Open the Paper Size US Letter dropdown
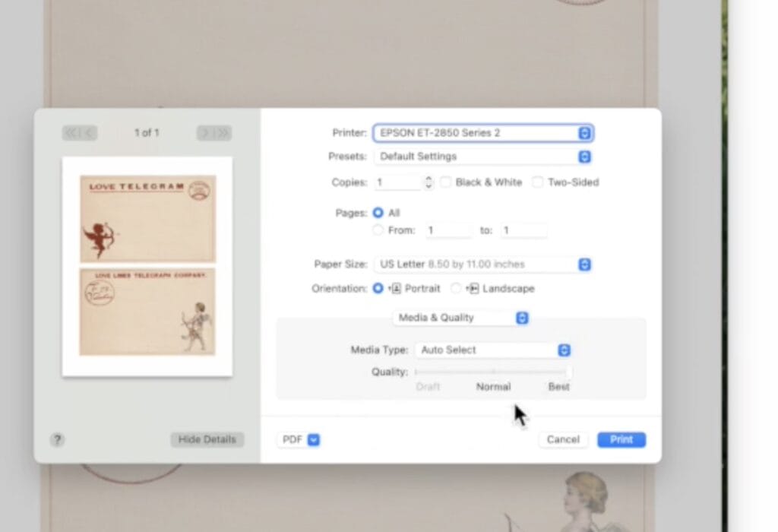This screenshot has width=778, height=532. tap(482, 264)
